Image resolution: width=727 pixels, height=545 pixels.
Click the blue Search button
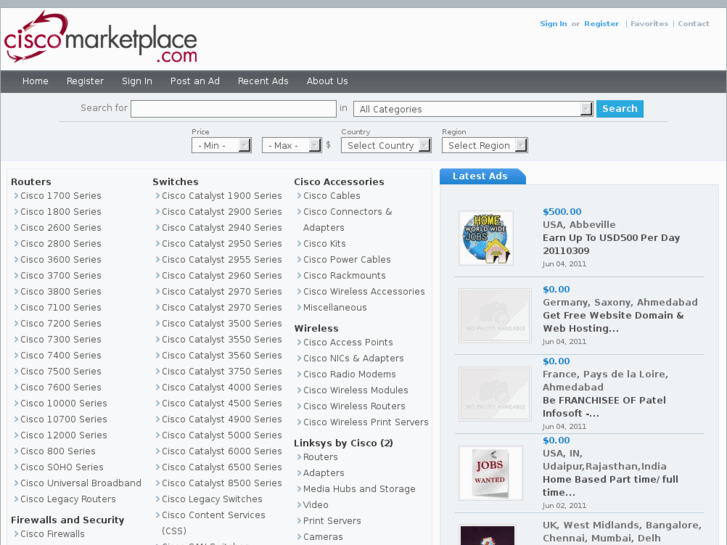[x=619, y=109]
